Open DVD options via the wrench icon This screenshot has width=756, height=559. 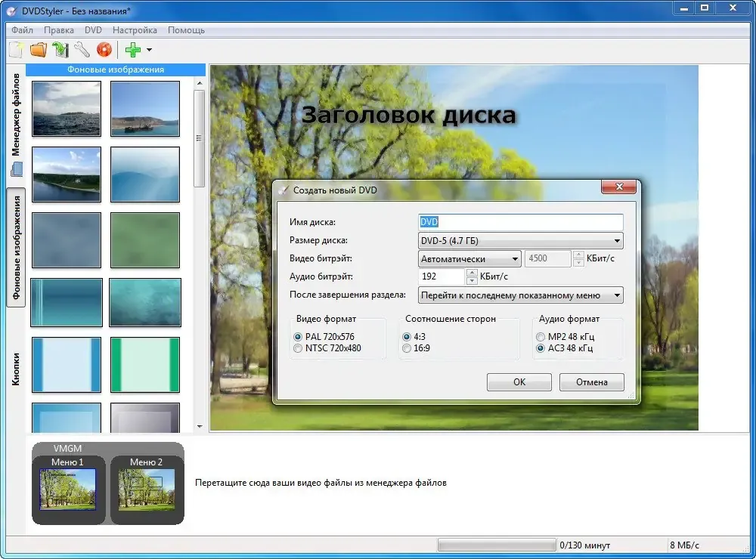82,50
